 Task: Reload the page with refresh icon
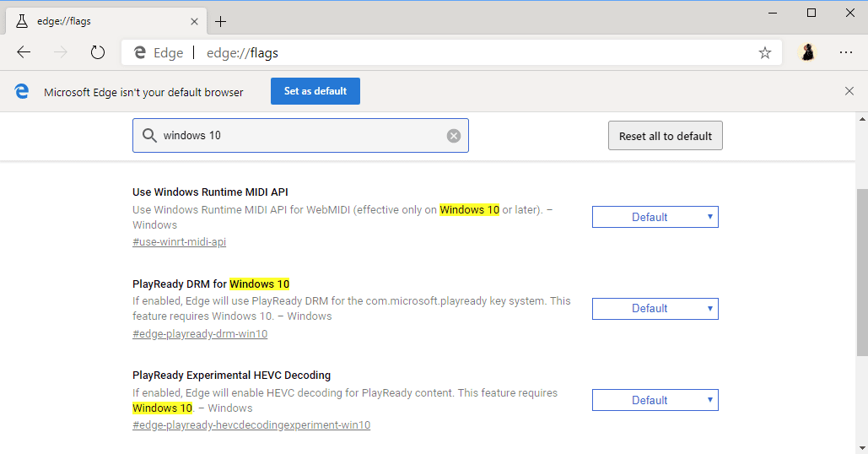pyautogui.click(x=98, y=52)
